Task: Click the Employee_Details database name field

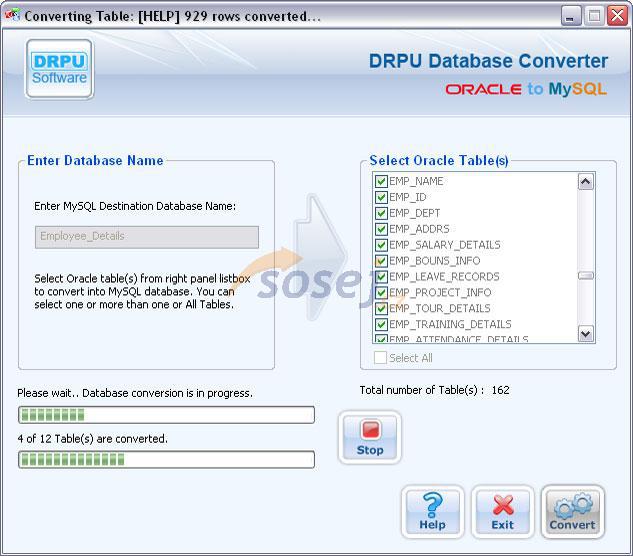Action: pyautogui.click(x=147, y=237)
